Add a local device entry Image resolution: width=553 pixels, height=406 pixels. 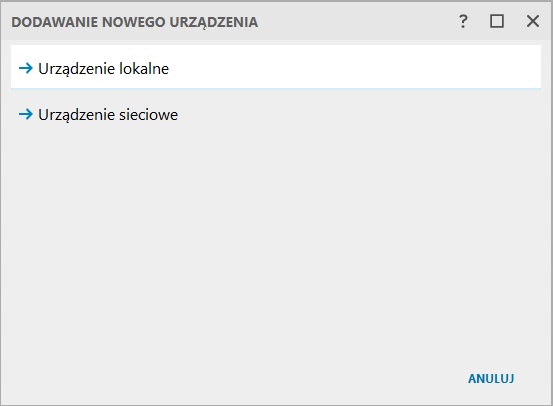click(276, 67)
